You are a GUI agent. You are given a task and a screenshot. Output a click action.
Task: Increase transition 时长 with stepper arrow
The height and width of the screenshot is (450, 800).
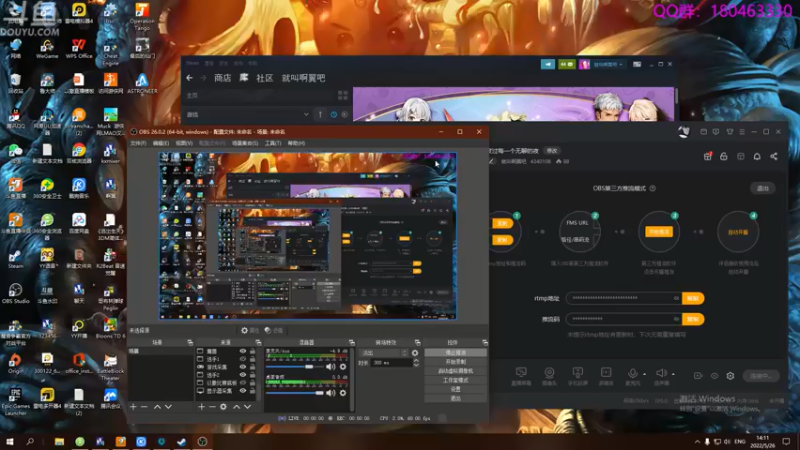pos(416,361)
